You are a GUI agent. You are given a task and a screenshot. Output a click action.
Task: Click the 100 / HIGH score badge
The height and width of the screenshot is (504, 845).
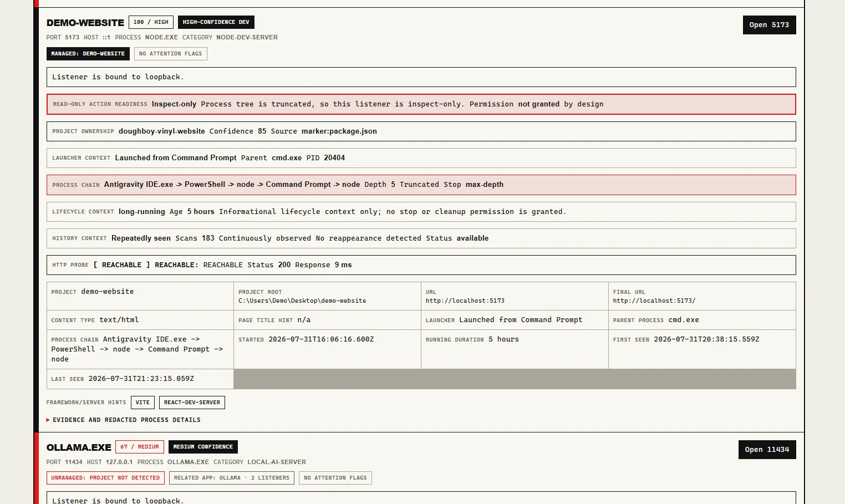pos(151,22)
